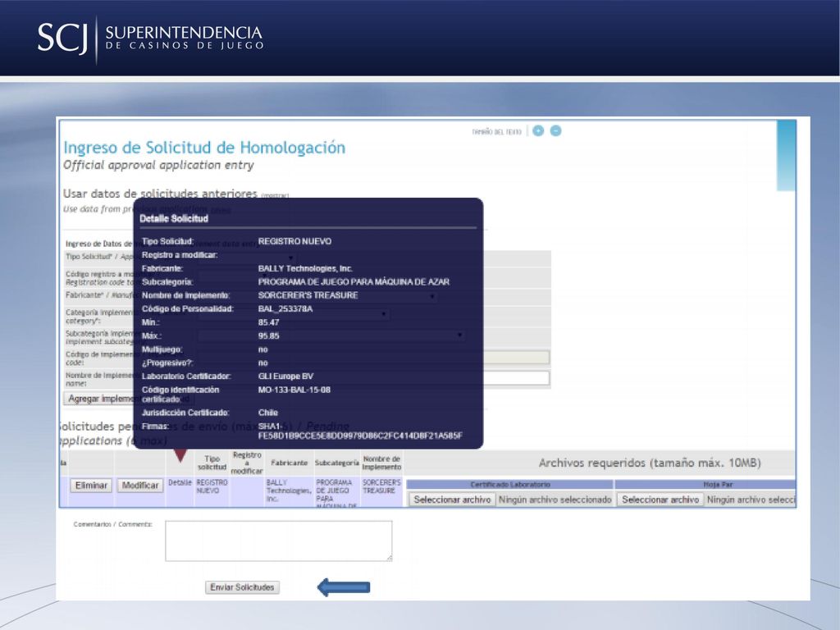Click the Máx value 95.85
Viewport: 840px width, 630px height.
click(268, 336)
